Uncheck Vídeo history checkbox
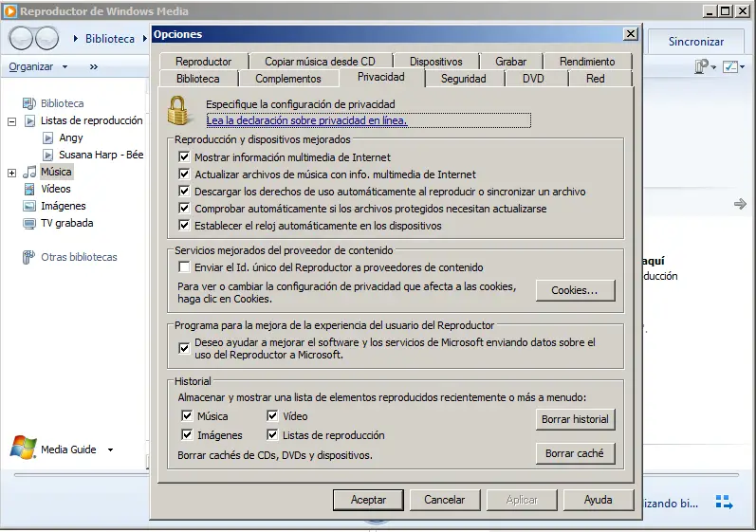 coord(272,415)
